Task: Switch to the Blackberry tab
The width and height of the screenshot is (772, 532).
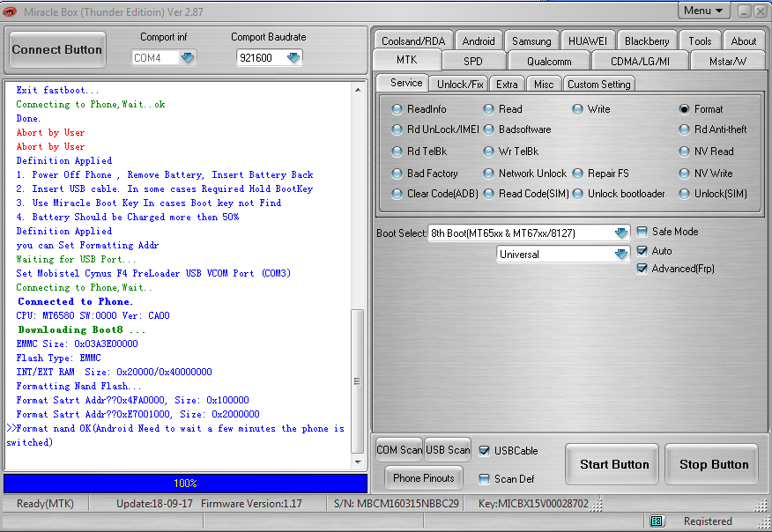Action: (x=647, y=41)
